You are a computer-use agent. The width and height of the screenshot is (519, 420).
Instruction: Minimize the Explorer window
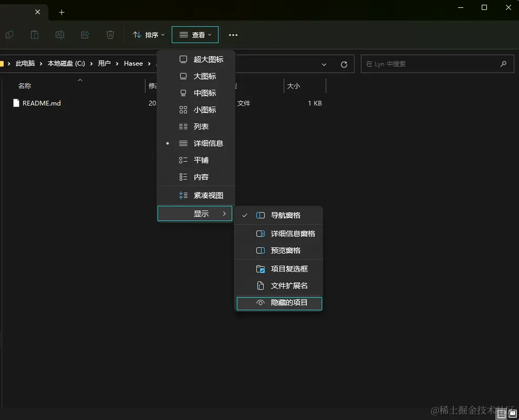click(460, 7)
